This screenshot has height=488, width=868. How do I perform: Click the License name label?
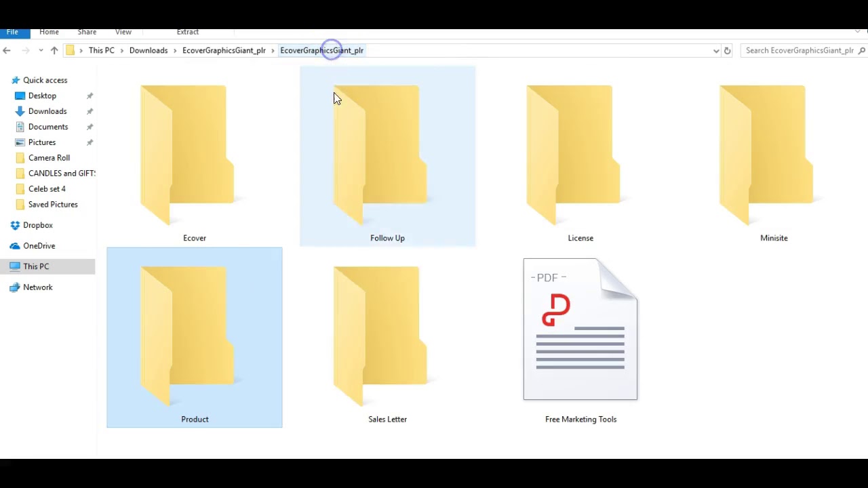(580, 238)
